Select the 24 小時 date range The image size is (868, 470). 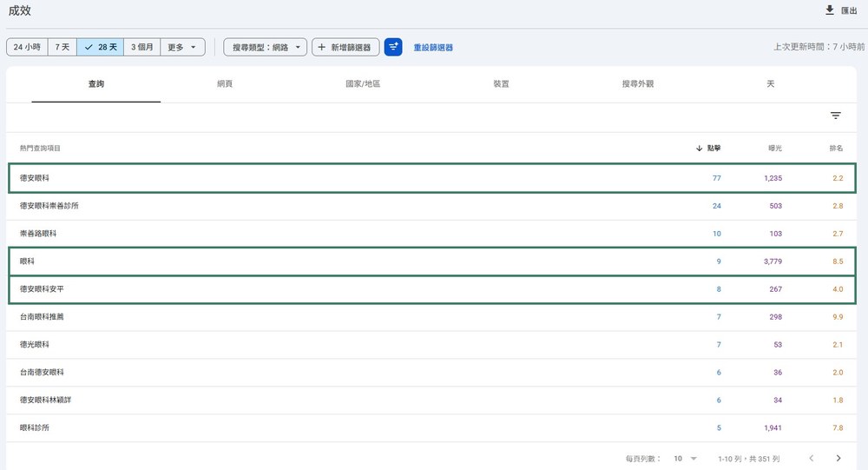[27, 47]
